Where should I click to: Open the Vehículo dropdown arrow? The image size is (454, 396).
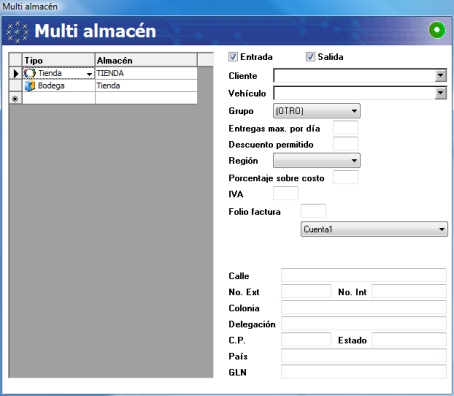coord(440,93)
